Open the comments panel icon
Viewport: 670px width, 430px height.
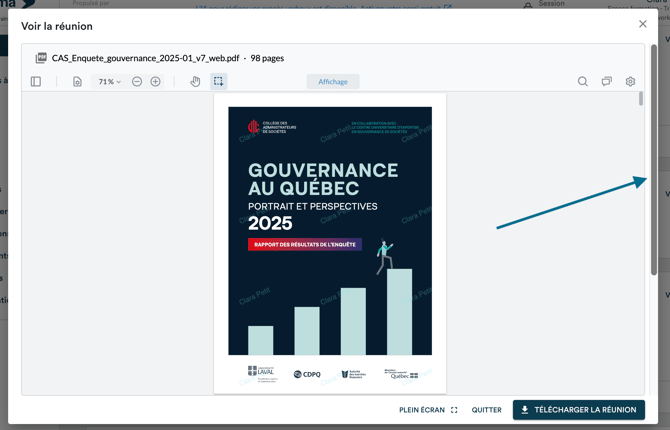606,82
